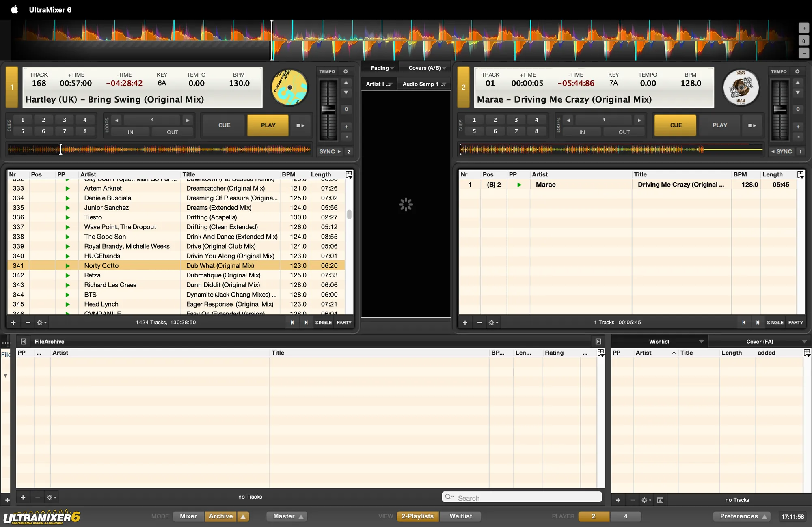
Task: Open the Wishlist dropdown arrow
Action: [701, 342]
